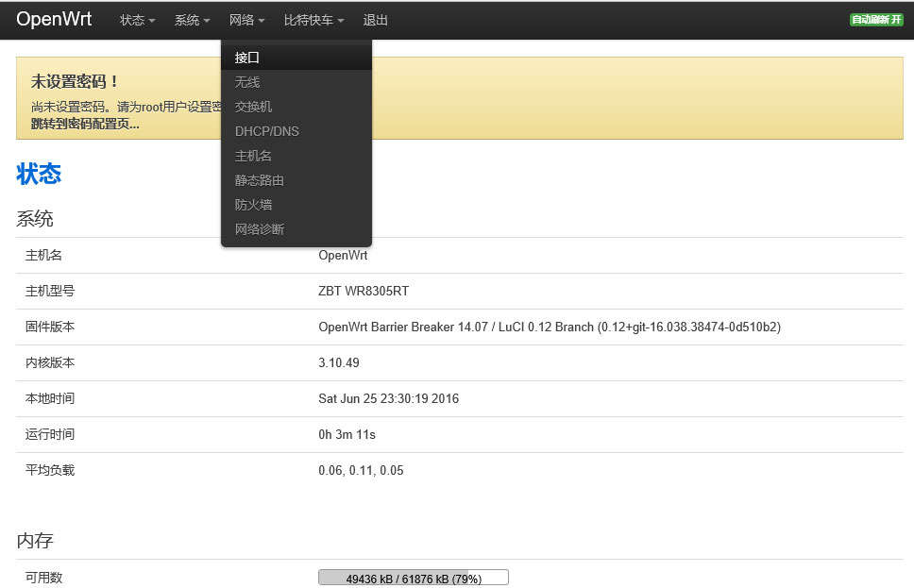Click the local time Sat Jun 25 value
The width and height of the screenshot is (914, 588).
coord(389,398)
